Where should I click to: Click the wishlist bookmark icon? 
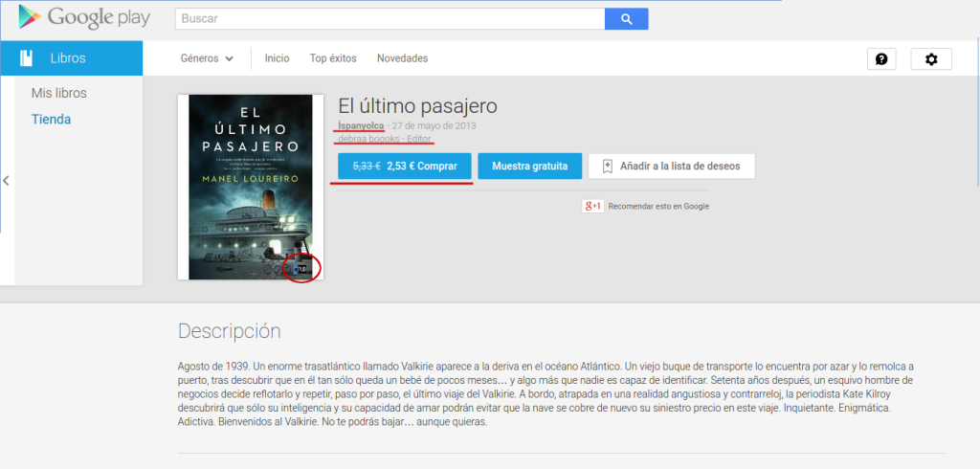[x=607, y=167]
